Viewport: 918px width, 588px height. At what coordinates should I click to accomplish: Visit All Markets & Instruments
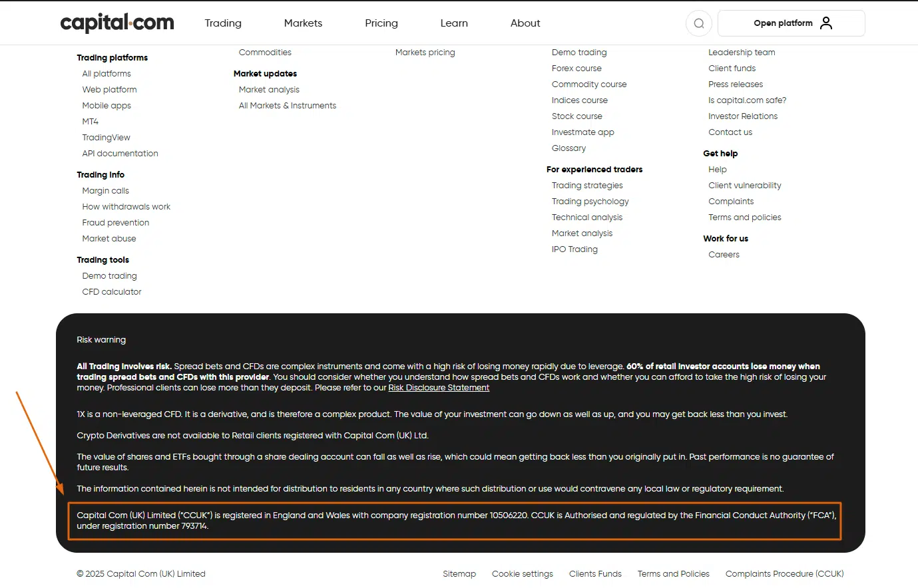pyautogui.click(x=288, y=106)
